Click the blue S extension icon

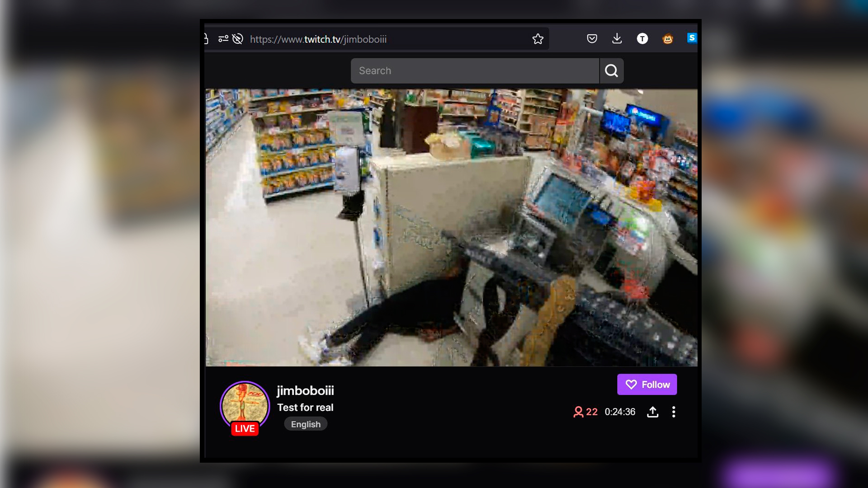click(x=691, y=38)
